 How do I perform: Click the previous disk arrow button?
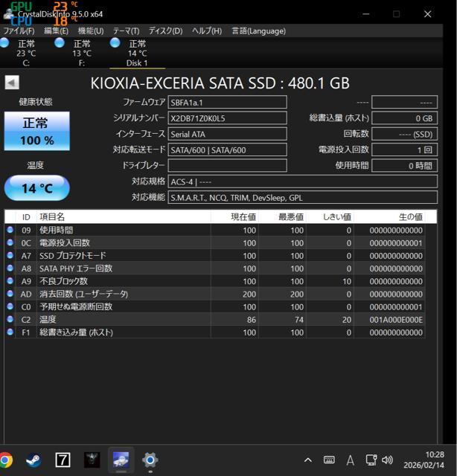click(12, 83)
